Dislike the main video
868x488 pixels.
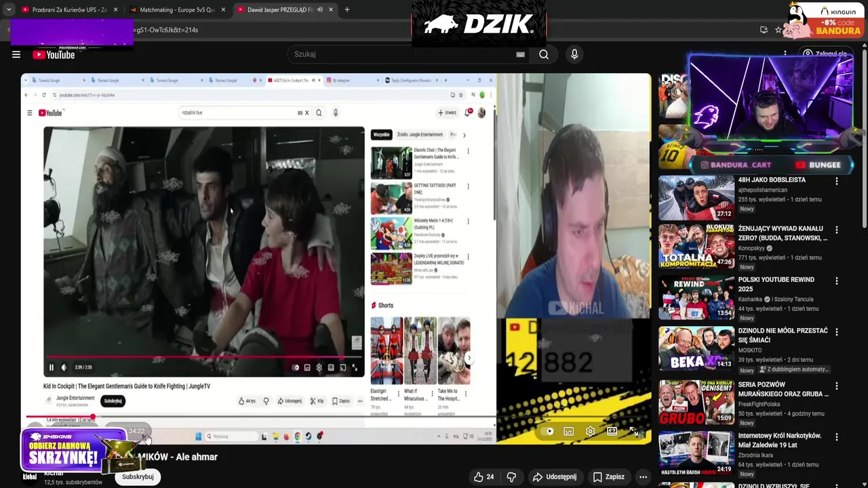point(512,477)
